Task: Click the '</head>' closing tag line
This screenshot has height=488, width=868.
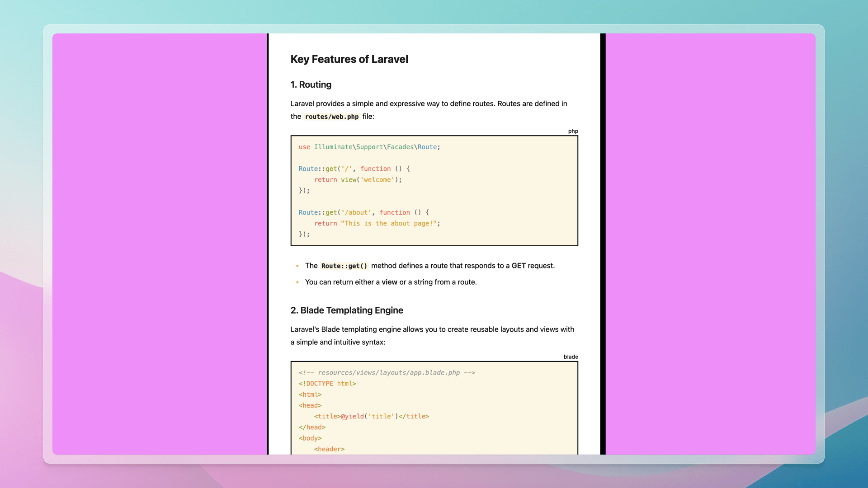Action: (312, 427)
